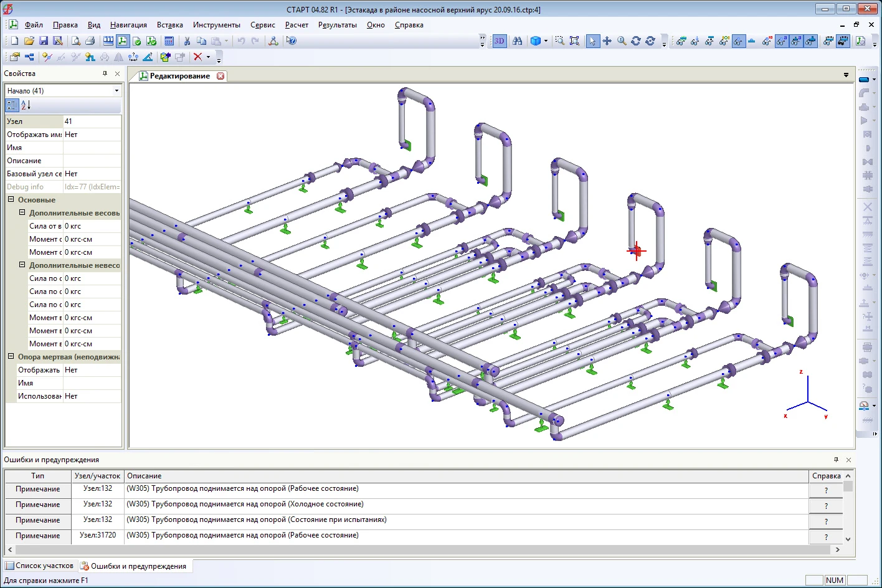Screen dimensions: 882x588
Task: Collapse the Основные property group
Action: pos(11,200)
